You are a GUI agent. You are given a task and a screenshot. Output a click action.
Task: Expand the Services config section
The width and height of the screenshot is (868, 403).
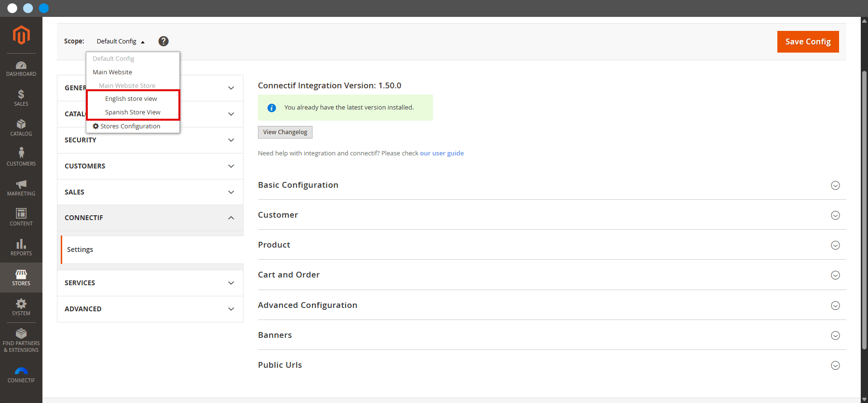(x=150, y=283)
